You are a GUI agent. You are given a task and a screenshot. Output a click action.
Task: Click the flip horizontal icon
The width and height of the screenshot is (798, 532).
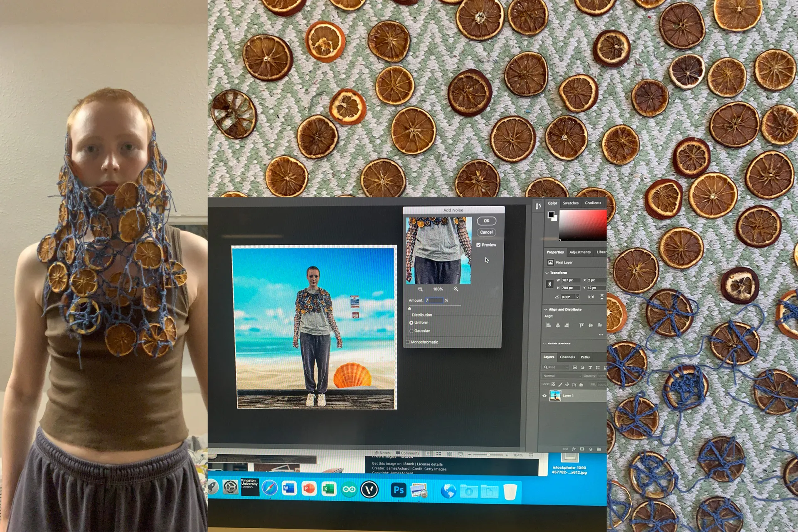click(x=591, y=297)
